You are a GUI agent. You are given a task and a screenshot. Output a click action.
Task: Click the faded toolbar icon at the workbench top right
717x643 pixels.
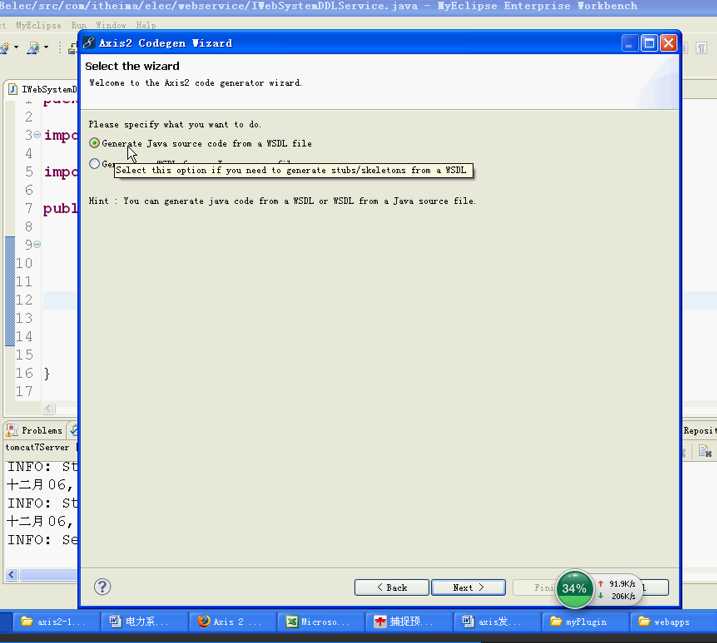pos(701,48)
